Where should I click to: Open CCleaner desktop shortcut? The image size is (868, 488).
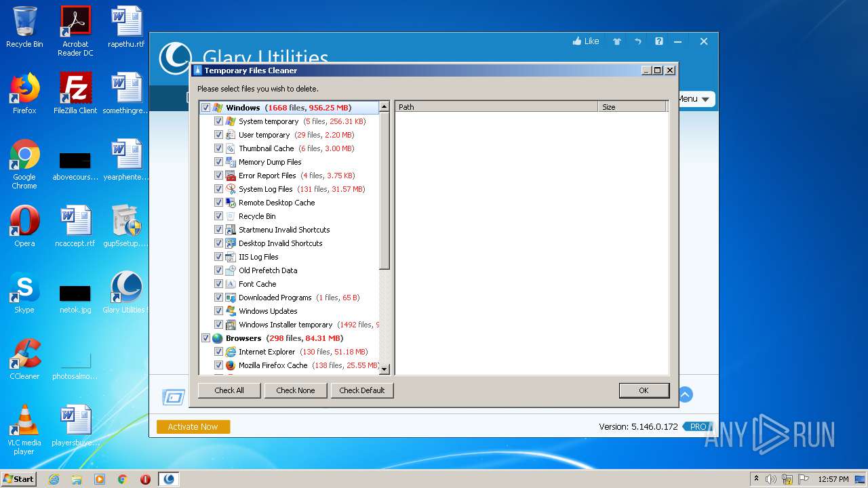(x=24, y=360)
